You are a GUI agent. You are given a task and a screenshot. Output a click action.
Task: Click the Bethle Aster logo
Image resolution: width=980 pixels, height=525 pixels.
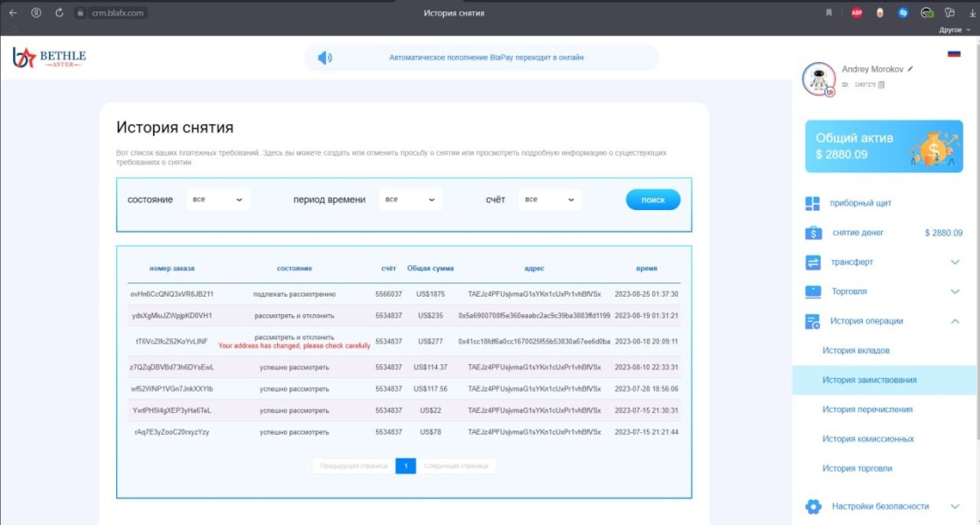coord(49,58)
